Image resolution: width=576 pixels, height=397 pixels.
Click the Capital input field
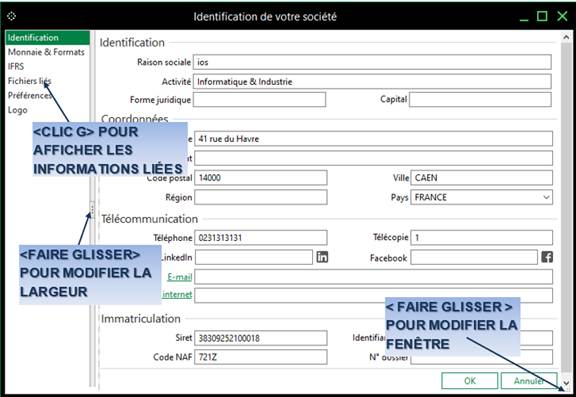click(x=480, y=100)
